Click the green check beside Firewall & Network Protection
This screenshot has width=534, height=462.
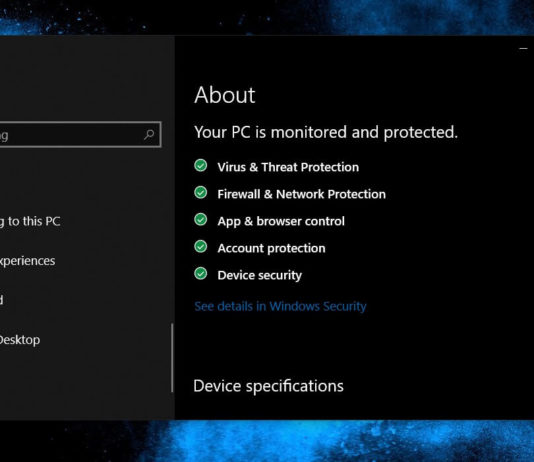click(201, 192)
